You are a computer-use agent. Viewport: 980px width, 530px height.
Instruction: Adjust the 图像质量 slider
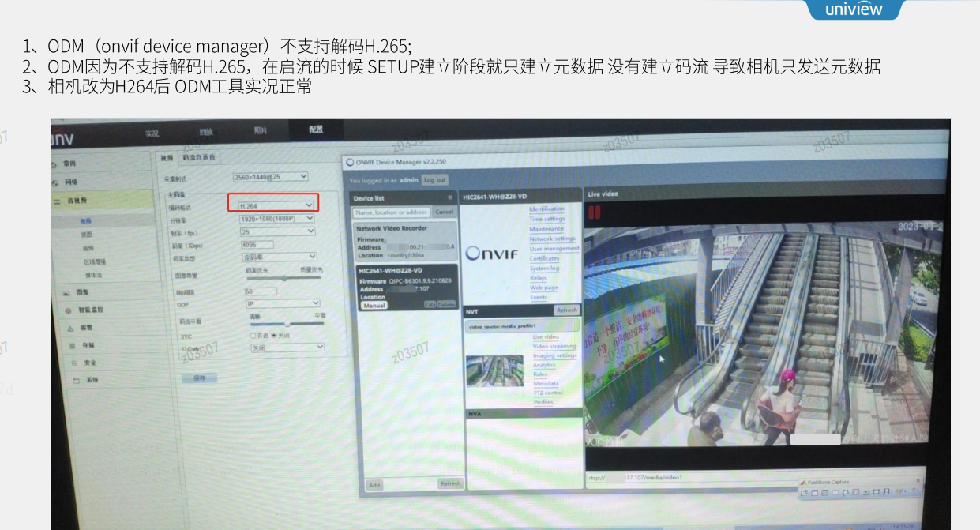283,278
